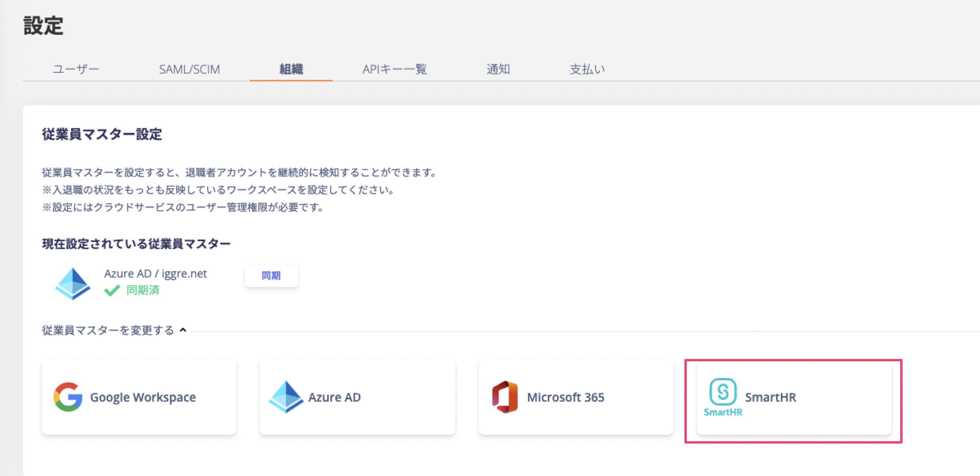
Task: Click the Microsoft 365 Office icon
Action: point(505,397)
